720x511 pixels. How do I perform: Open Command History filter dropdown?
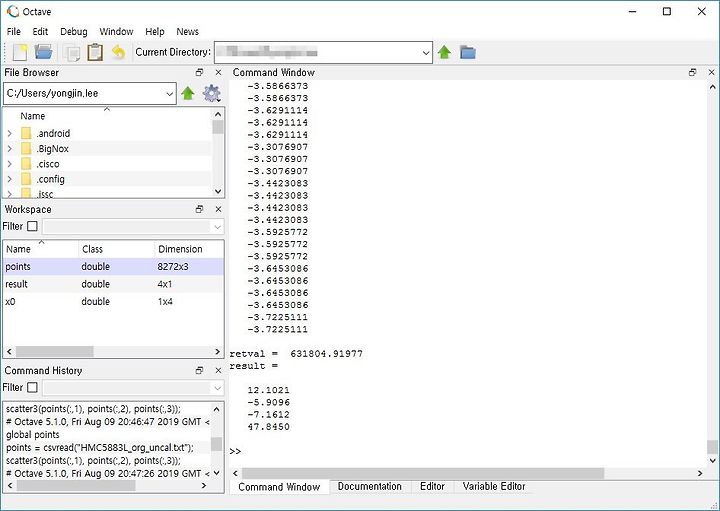[217, 388]
